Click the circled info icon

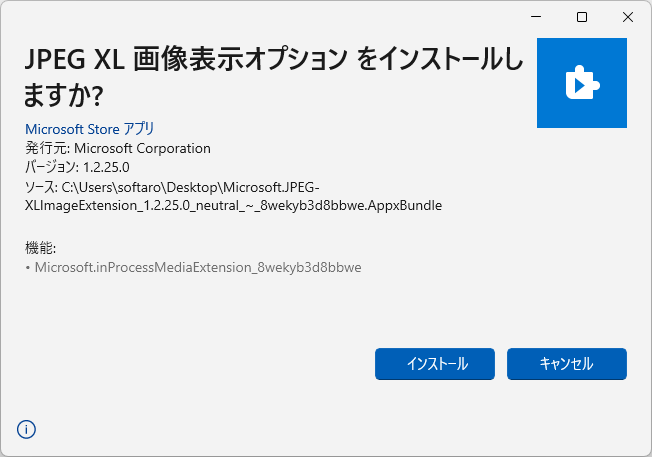click(26, 429)
